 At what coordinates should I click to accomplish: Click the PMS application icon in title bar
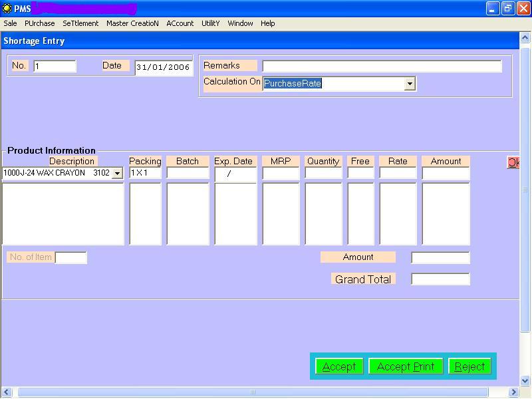tap(7, 9)
